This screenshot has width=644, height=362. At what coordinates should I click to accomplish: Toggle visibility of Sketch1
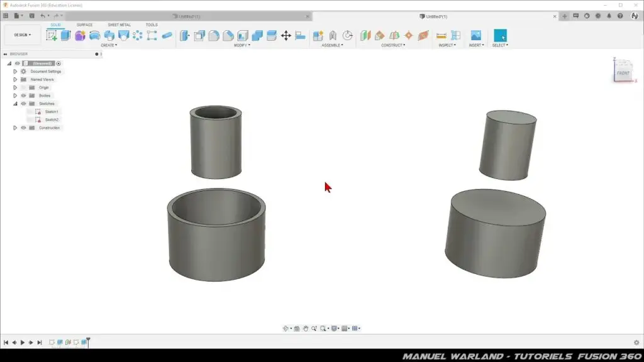click(x=30, y=112)
